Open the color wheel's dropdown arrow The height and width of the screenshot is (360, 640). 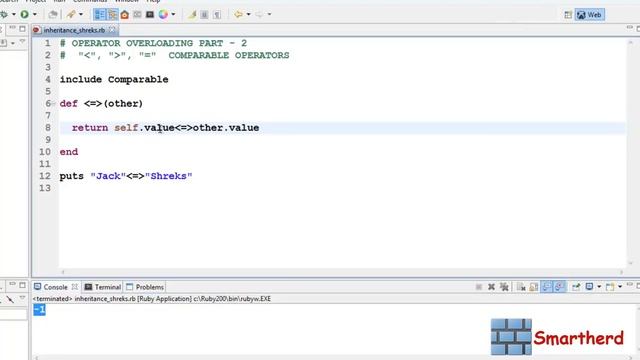pyautogui.click(x=173, y=14)
